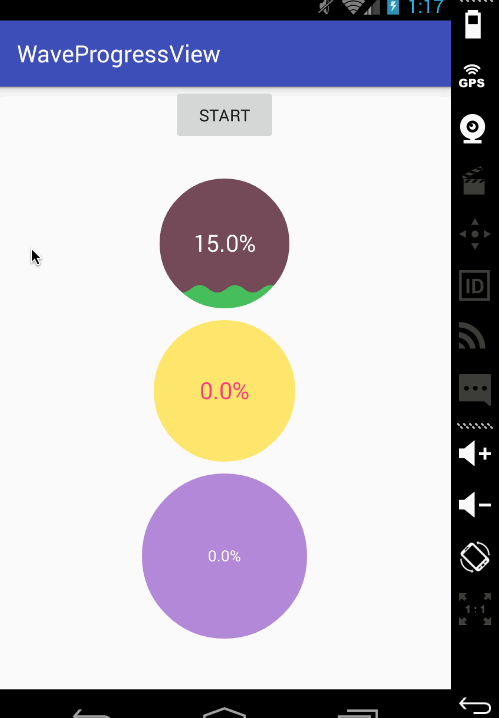Screen dimensions: 499x718
Task: Click the directional pad remote control icon
Action: 475,234
